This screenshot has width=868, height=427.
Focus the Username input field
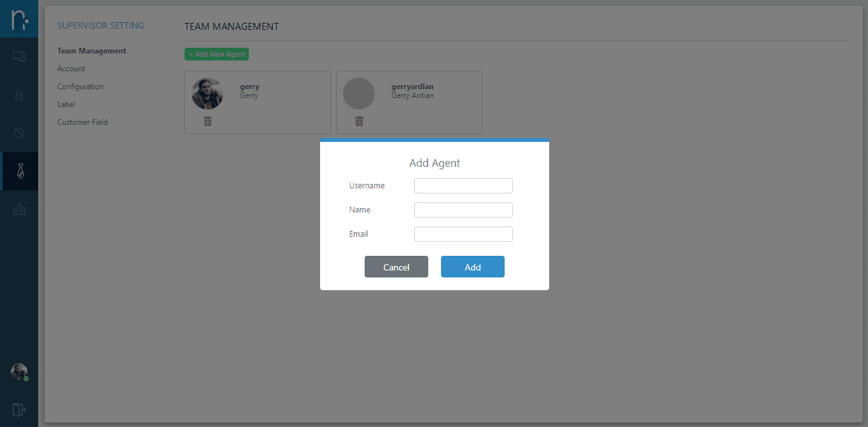point(463,186)
